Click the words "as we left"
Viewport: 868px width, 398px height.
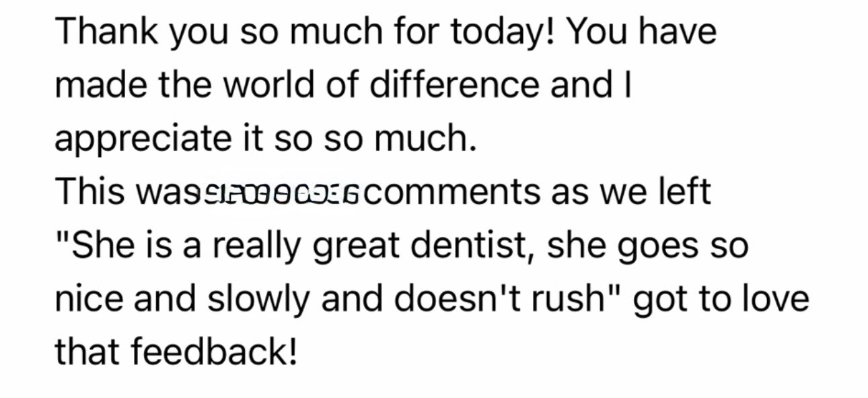631,193
